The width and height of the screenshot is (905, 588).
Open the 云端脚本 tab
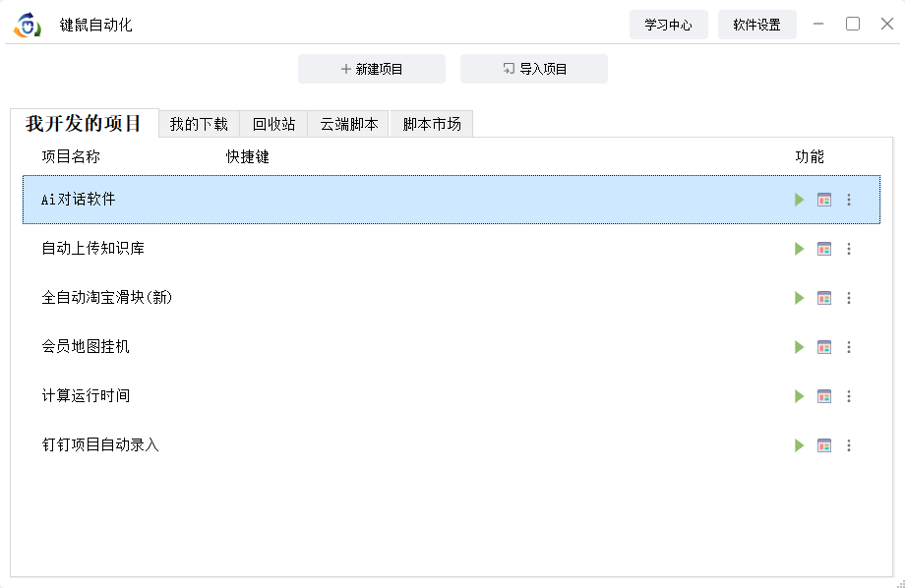pyautogui.click(x=348, y=124)
